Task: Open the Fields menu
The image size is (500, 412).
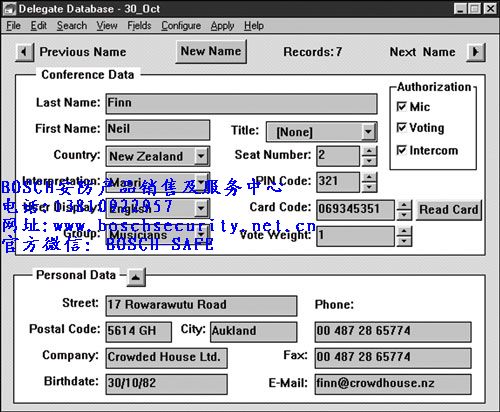Action: tap(139, 26)
